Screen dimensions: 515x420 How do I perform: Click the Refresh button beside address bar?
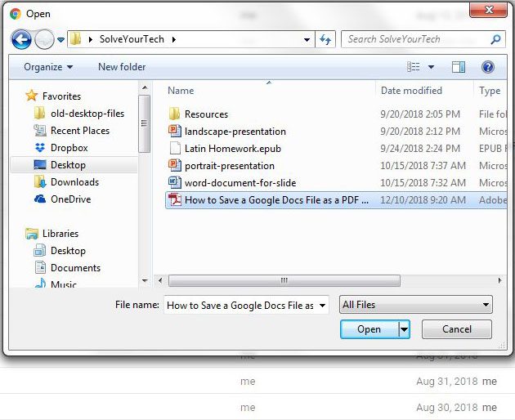click(x=325, y=40)
